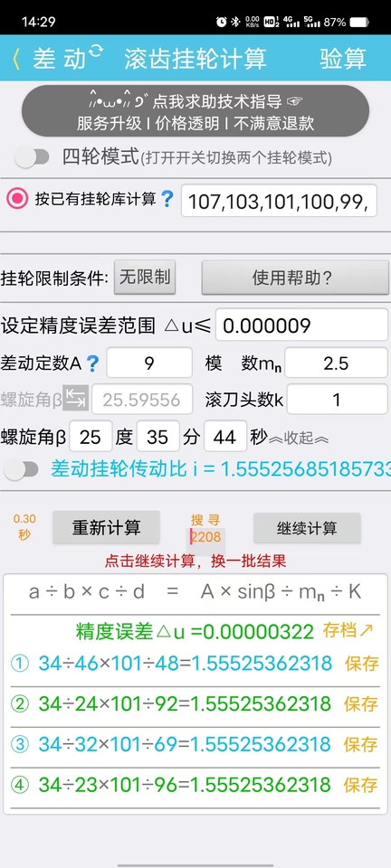Tap Bluetooth icon in status bar
This screenshot has height=868, width=391.
click(x=234, y=22)
